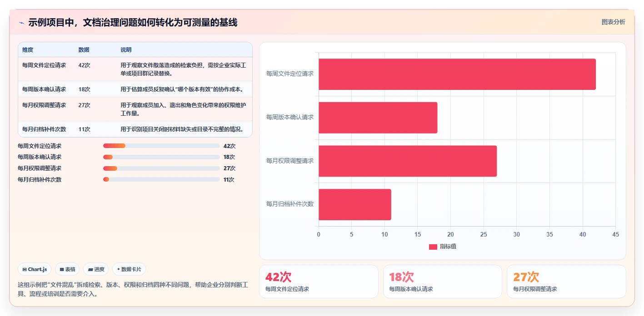The height and width of the screenshot is (316, 644).
Task: Click description starting 用于估算成员反复确认
Action: pyautogui.click(x=182, y=89)
